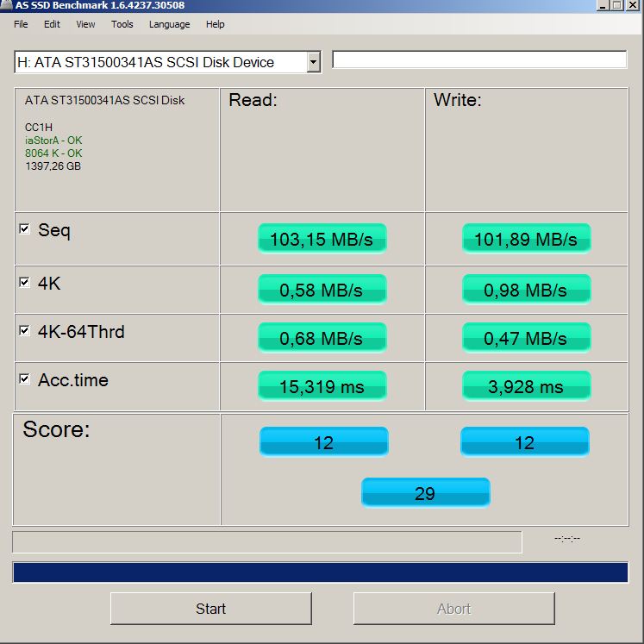The height and width of the screenshot is (644, 644).
Task: Click the Write: column header
Action: pos(458,100)
